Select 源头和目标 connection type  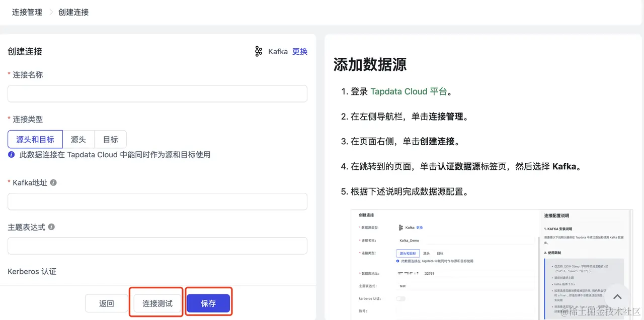point(35,139)
